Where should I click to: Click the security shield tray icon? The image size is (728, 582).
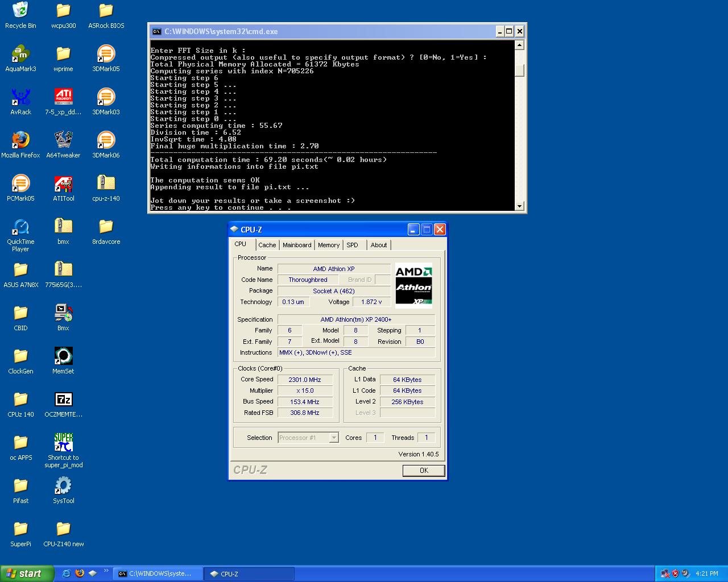(x=675, y=573)
